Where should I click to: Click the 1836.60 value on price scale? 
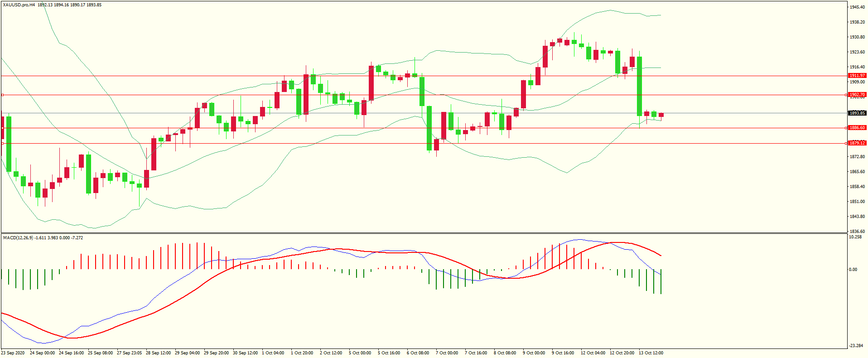coord(857,232)
